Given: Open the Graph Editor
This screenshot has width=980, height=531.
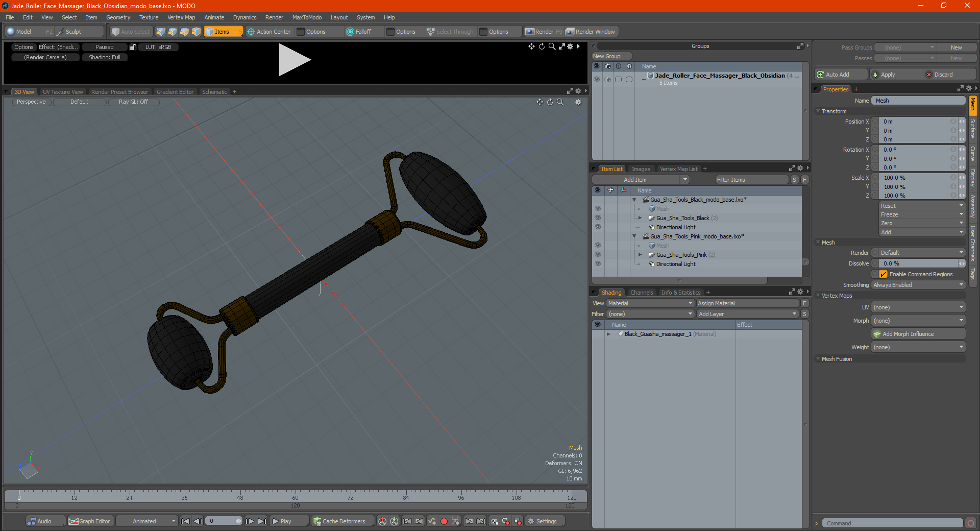Looking at the screenshot, I should pos(89,521).
